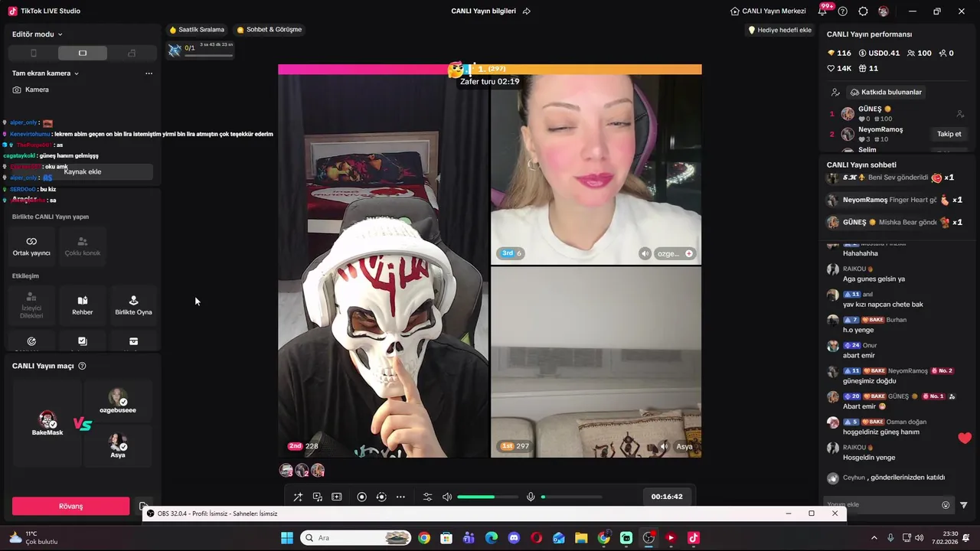Viewport: 980px width, 551px height.
Task: Expand the Editör modu dropdown
Action: [38, 34]
